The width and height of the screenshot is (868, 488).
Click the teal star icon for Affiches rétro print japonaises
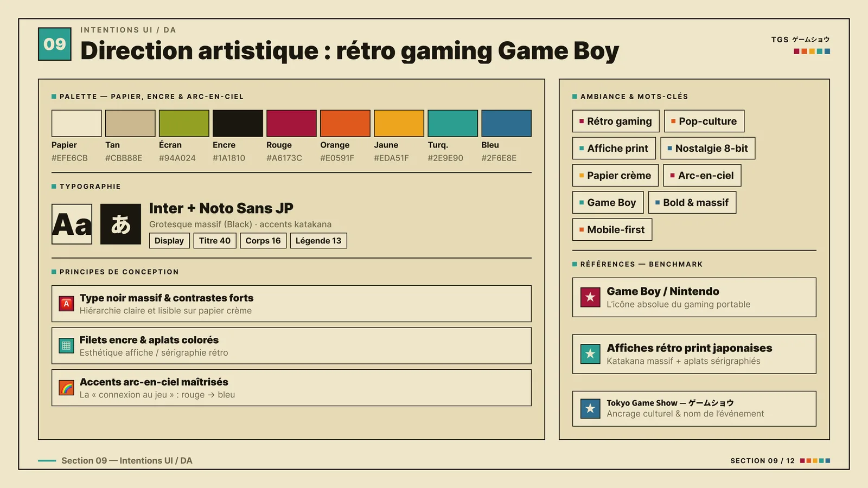tap(590, 354)
